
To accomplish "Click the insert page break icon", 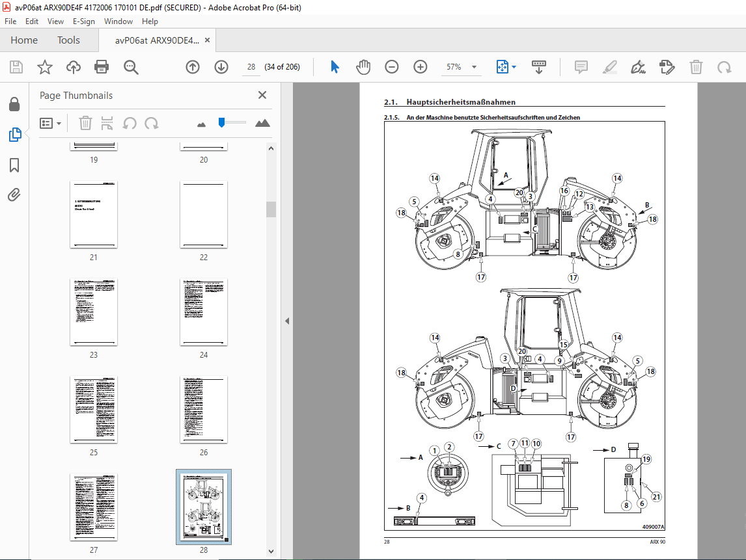I will click(107, 123).
